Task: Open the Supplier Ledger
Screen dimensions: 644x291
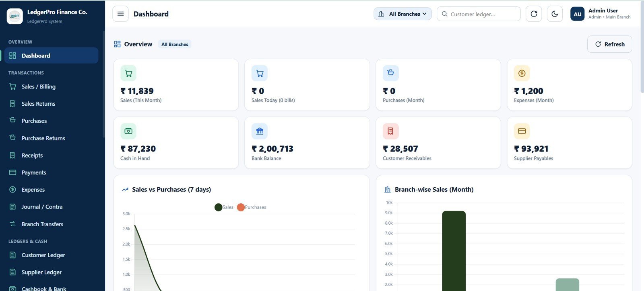Action: pos(51,272)
